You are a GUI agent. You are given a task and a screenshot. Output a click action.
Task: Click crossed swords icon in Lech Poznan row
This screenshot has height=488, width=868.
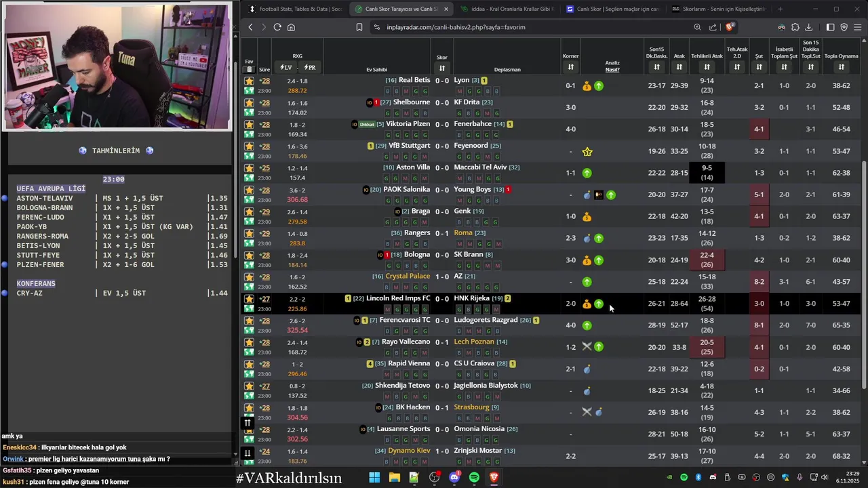point(587,346)
